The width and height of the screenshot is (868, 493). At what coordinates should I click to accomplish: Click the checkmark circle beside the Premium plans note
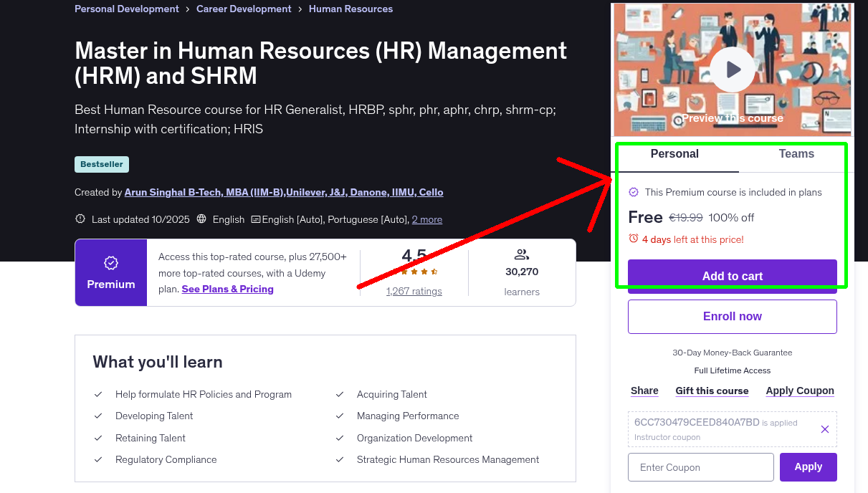pos(634,192)
